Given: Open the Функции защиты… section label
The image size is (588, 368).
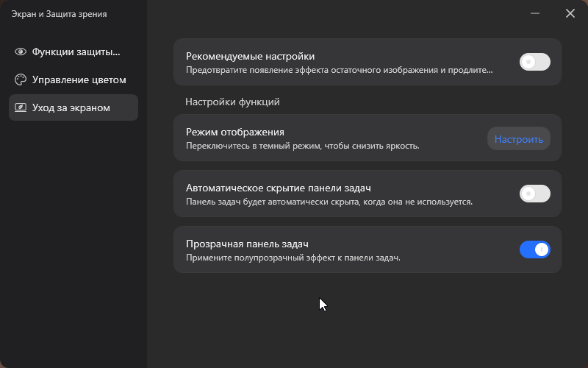Looking at the screenshot, I should (x=76, y=52).
